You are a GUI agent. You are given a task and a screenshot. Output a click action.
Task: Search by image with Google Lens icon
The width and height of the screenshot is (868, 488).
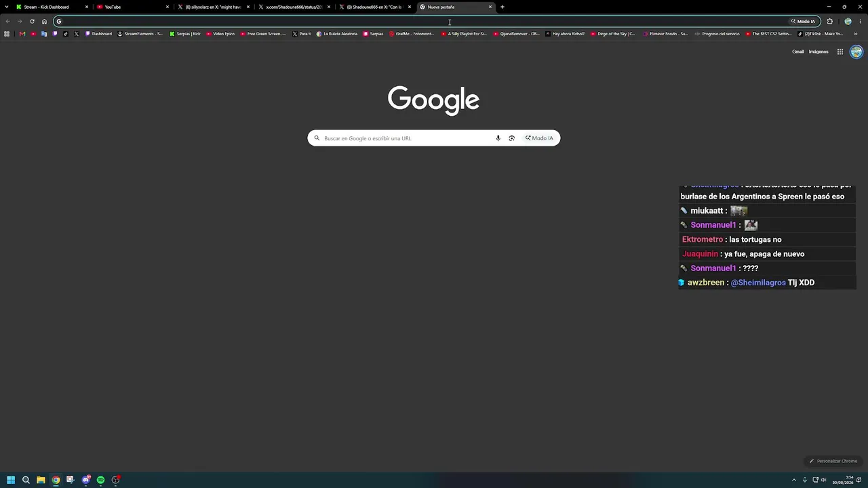[x=511, y=138]
